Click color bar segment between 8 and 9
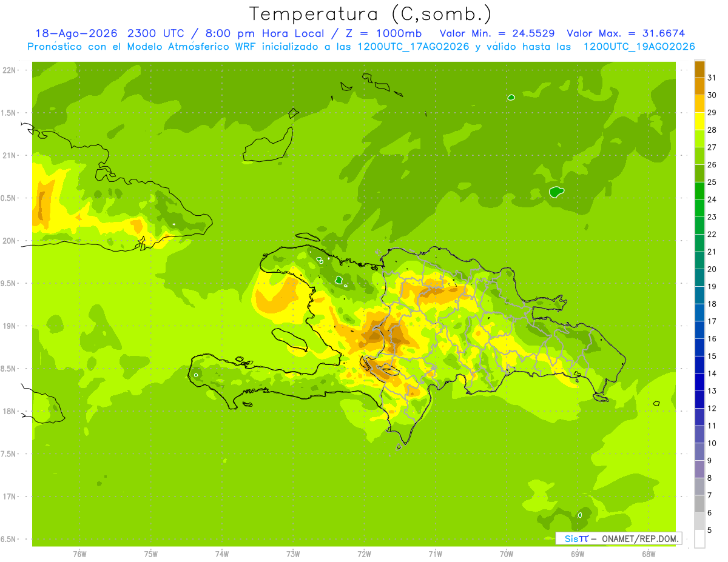This screenshot has width=728, height=562. 699,469
